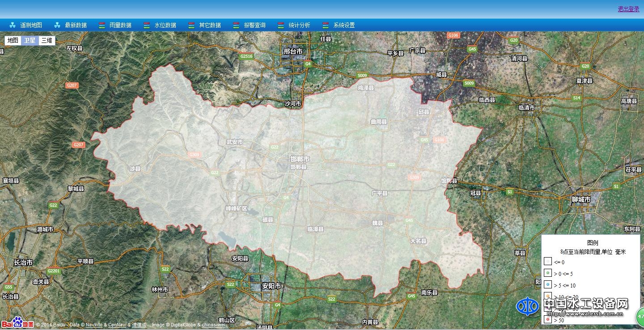The width and height of the screenshot is (644, 330).
Task: Click the 邯郸市 city label on map
Action: click(x=300, y=159)
